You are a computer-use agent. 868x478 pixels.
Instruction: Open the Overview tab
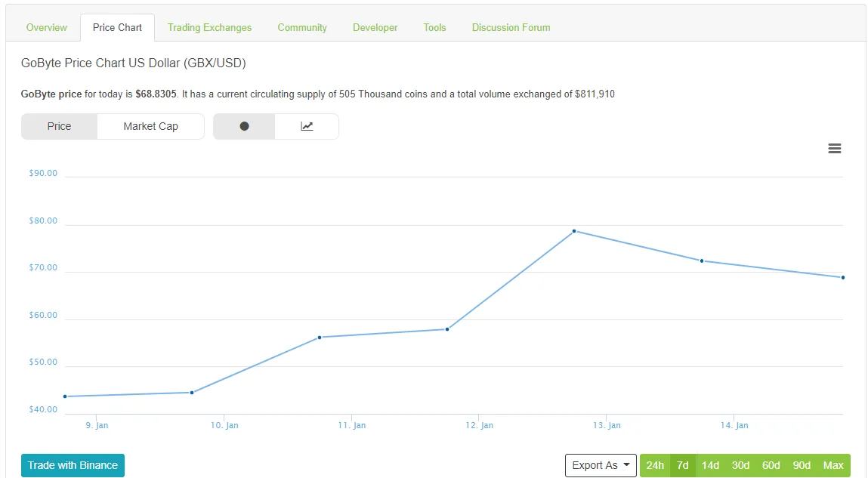(x=47, y=28)
